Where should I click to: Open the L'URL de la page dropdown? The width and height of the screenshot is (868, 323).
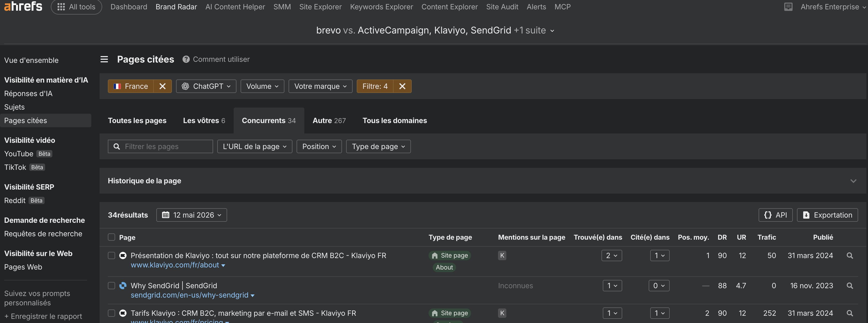pyautogui.click(x=255, y=146)
